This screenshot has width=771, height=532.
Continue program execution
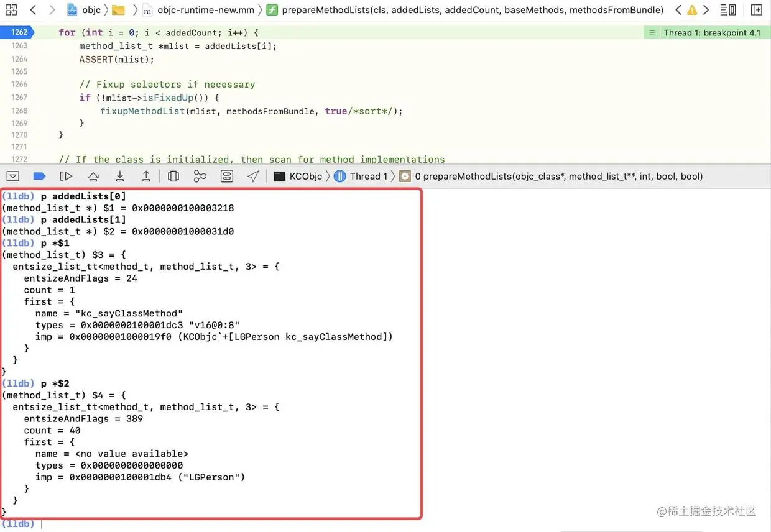66,177
